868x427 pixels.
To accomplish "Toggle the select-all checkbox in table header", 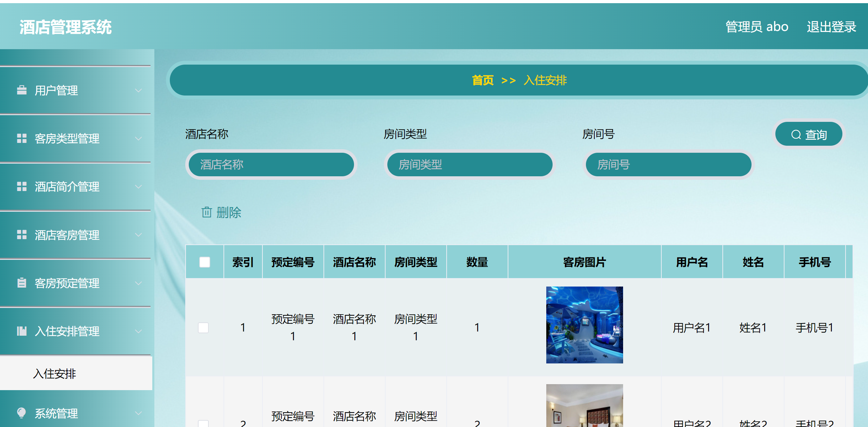I will 205,262.
